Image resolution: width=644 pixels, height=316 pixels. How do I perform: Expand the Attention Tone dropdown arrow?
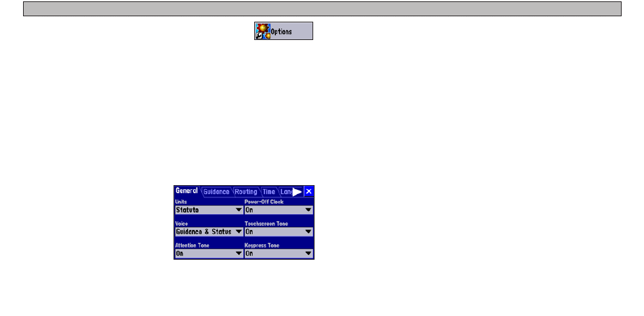(x=239, y=254)
